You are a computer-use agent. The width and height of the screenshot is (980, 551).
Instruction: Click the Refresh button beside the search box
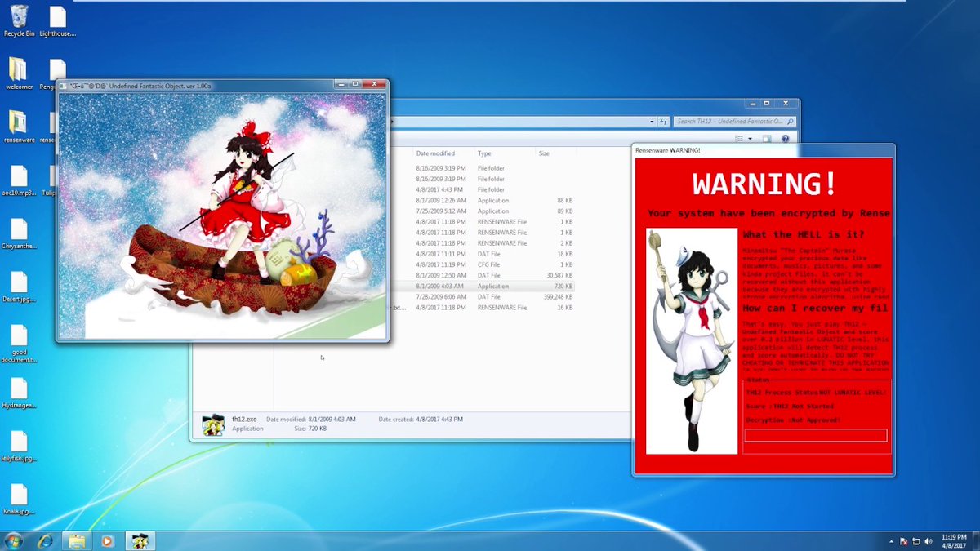(x=663, y=120)
